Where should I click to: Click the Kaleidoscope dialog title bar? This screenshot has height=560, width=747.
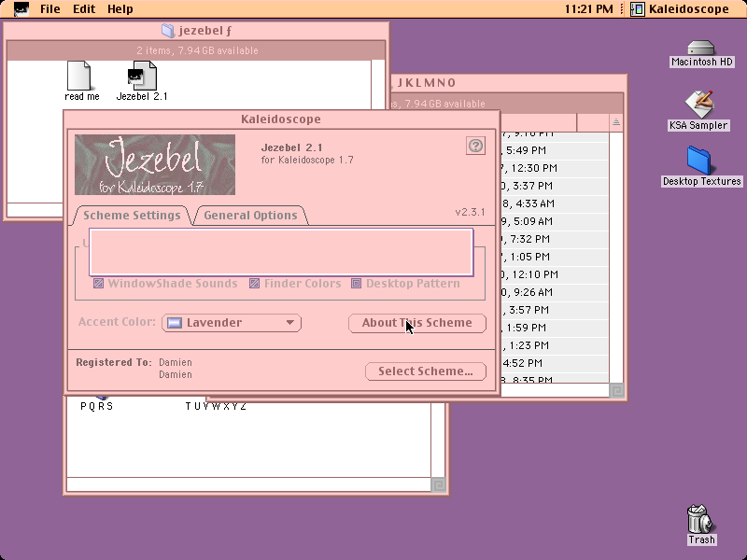pyautogui.click(x=281, y=119)
